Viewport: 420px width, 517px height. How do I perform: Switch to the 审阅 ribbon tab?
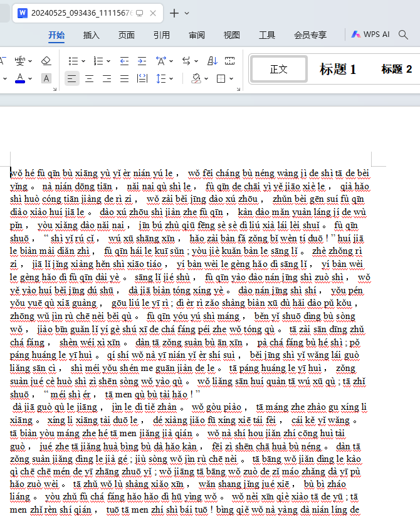(x=196, y=35)
